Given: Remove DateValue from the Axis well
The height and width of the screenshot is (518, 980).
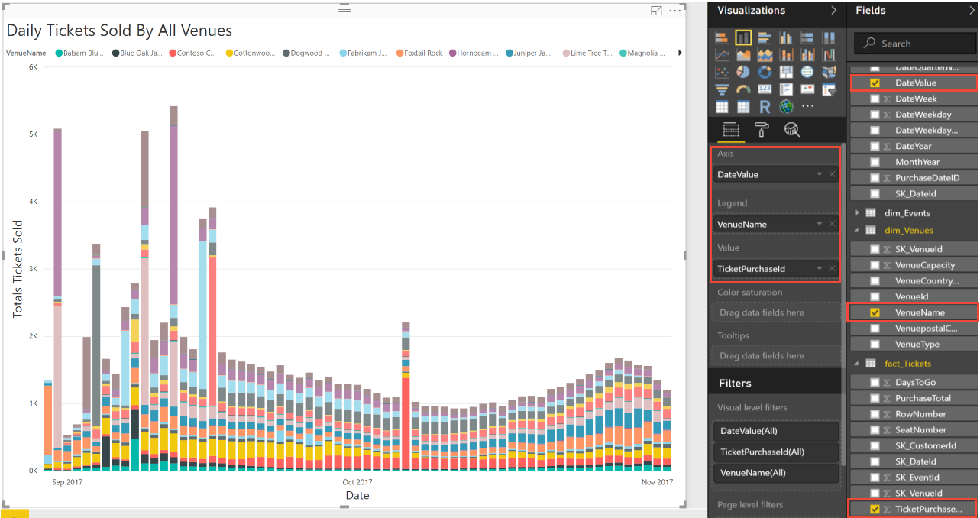Looking at the screenshot, I should click(832, 175).
